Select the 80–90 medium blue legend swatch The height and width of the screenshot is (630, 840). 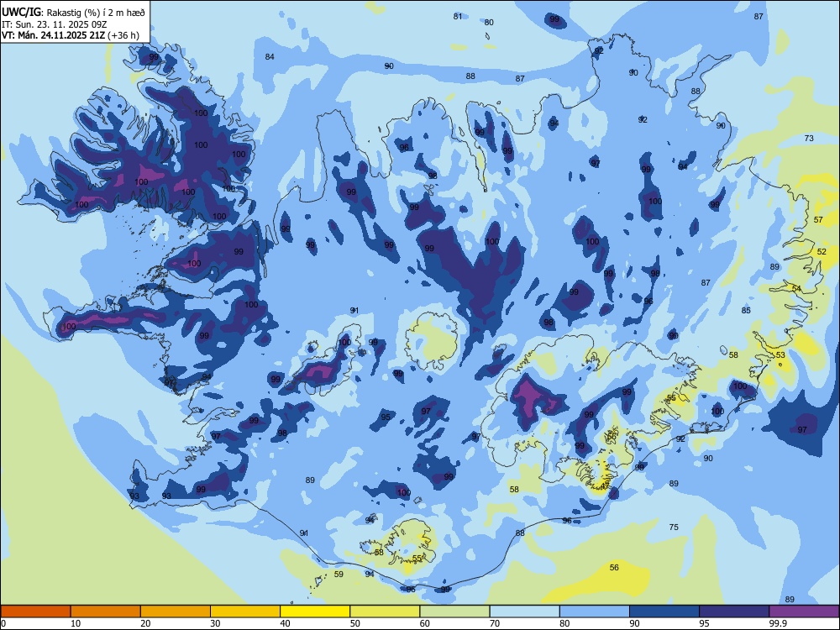[595, 612]
